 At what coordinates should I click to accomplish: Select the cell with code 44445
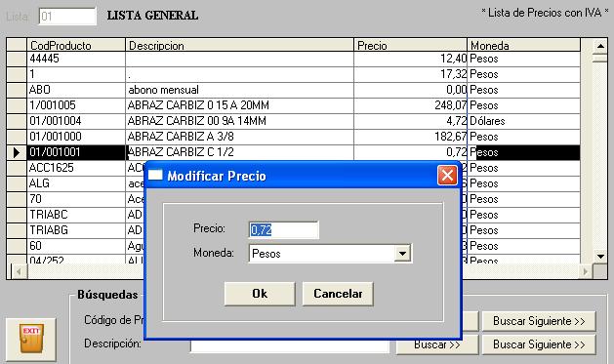pos(76,59)
